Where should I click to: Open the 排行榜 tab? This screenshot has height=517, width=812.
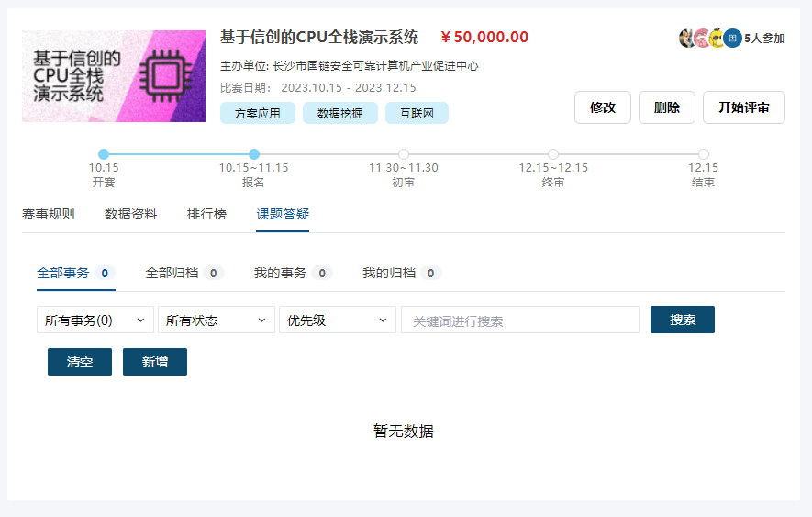coord(206,214)
